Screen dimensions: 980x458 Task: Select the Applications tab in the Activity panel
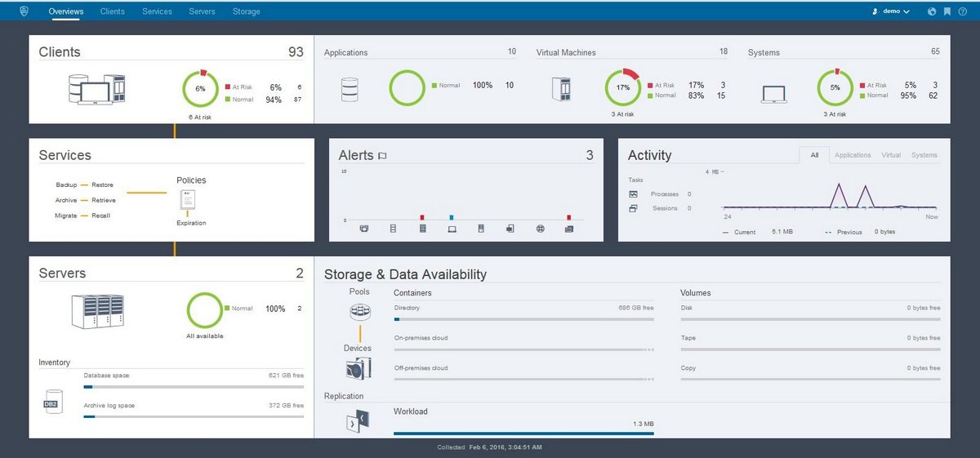(x=853, y=155)
